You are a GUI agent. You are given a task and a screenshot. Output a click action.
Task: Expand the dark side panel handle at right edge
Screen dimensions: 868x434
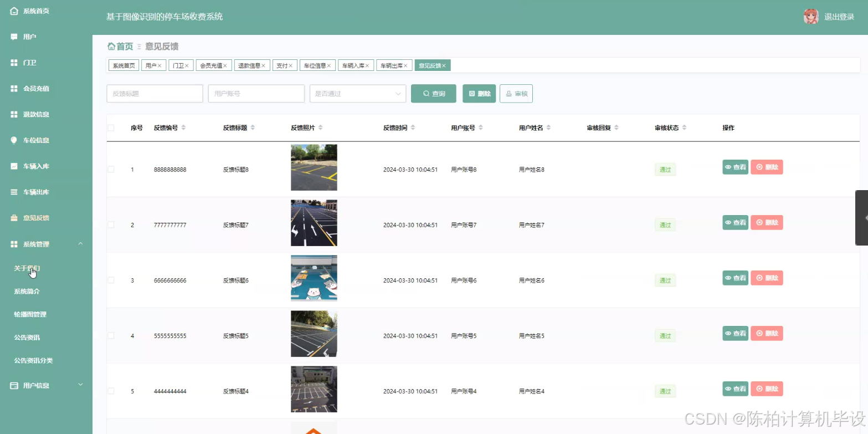pyautogui.click(x=862, y=218)
